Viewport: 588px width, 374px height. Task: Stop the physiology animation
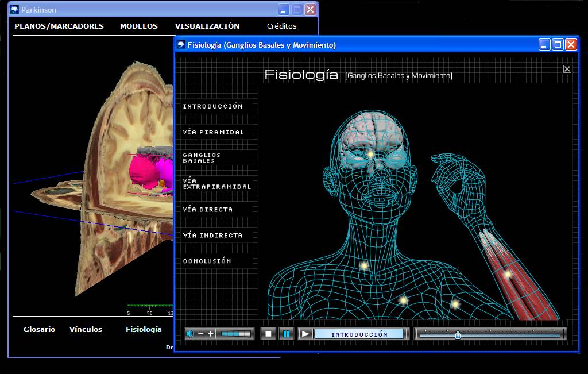[268, 333]
